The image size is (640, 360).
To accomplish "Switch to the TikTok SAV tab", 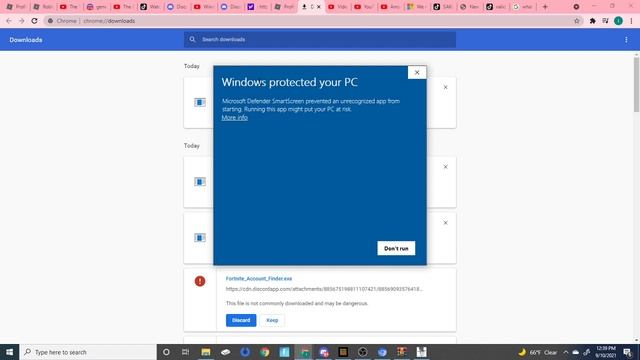I will (443, 7).
